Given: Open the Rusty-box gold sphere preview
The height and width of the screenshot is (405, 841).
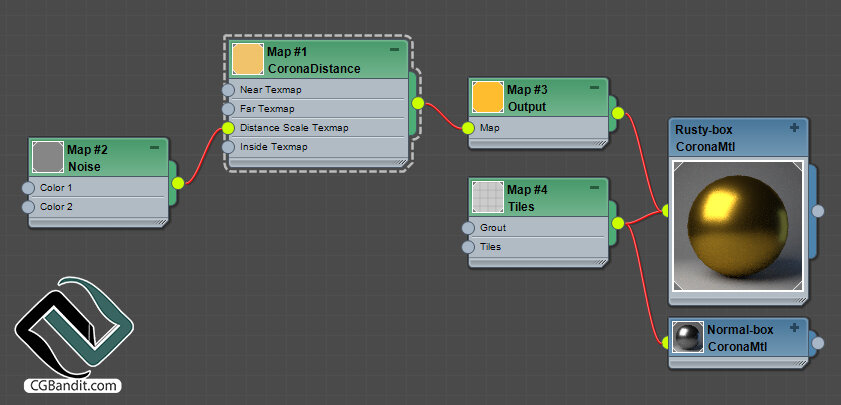Looking at the screenshot, I should (x=738, y=226).
